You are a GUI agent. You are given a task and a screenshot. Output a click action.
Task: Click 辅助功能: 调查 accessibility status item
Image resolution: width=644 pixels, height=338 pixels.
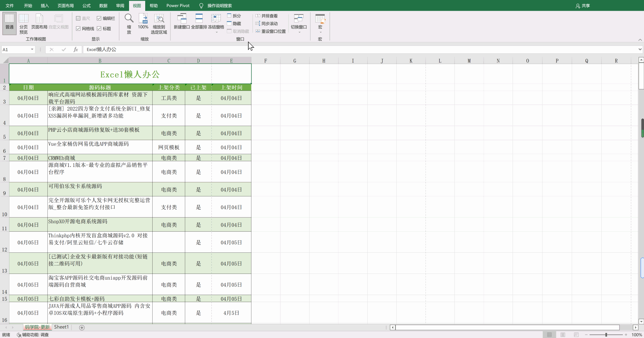pyautogui.click(x=33, y=335)
